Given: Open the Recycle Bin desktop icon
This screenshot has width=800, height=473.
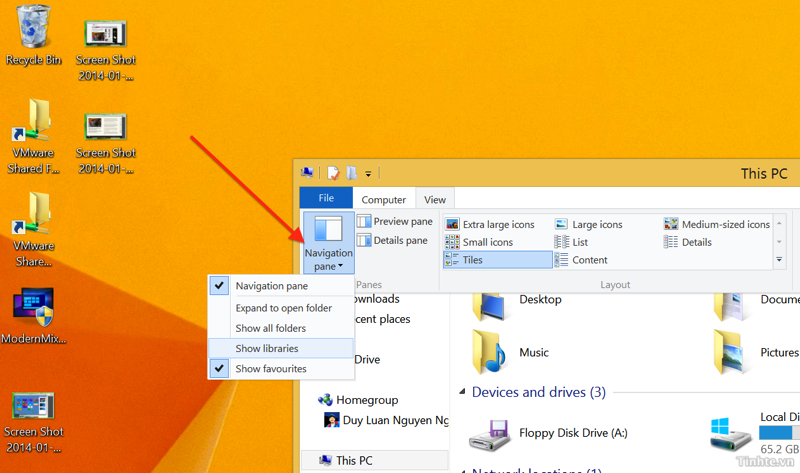Looking at the screenshot, I should (x=33, y=28).
